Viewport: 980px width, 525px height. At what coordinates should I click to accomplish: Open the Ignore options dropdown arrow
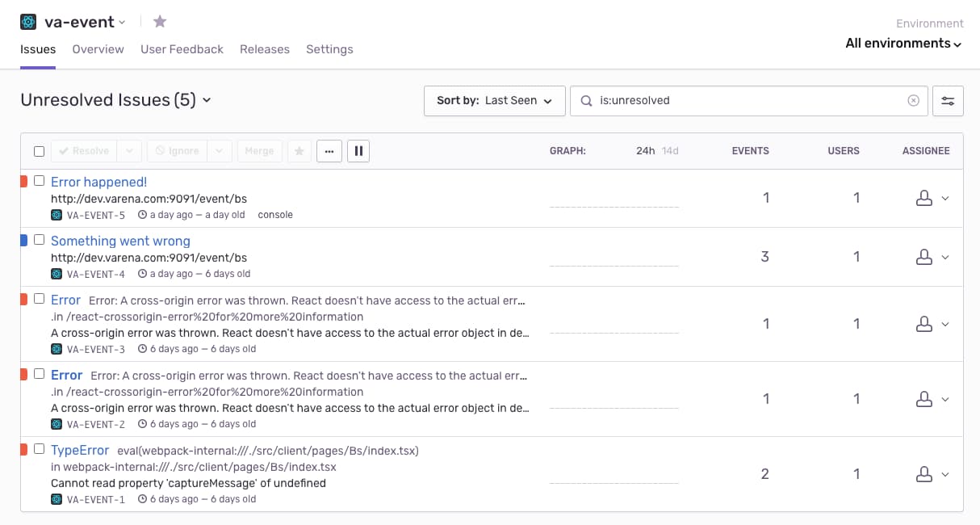(x=220, y=151)
